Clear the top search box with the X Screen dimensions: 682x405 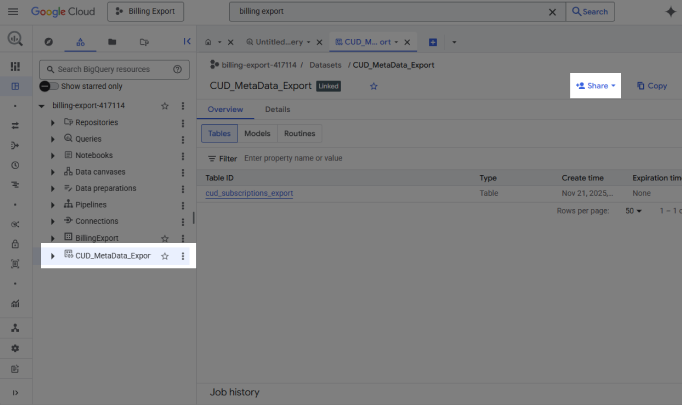(x=552, y=12)
